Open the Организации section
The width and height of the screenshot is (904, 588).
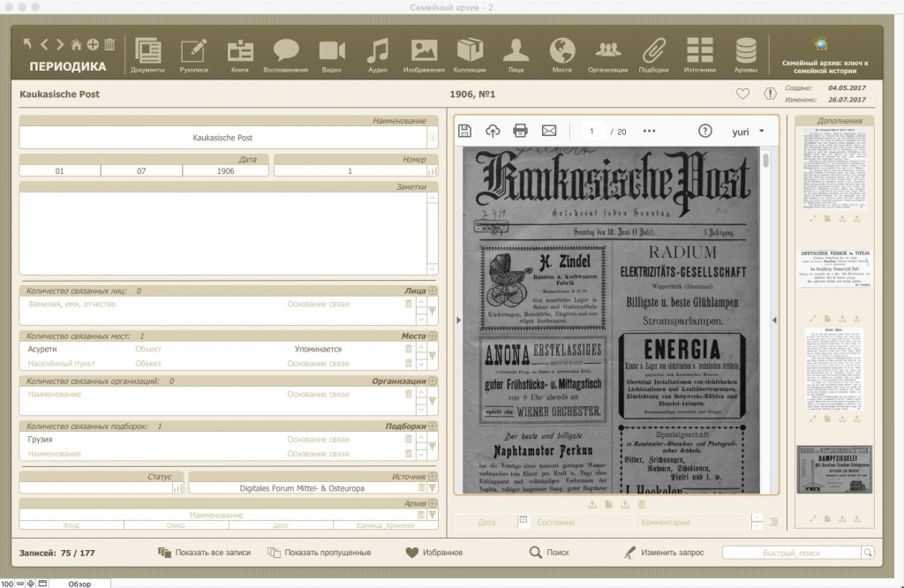pyautogui.click(x=607, y=56)
